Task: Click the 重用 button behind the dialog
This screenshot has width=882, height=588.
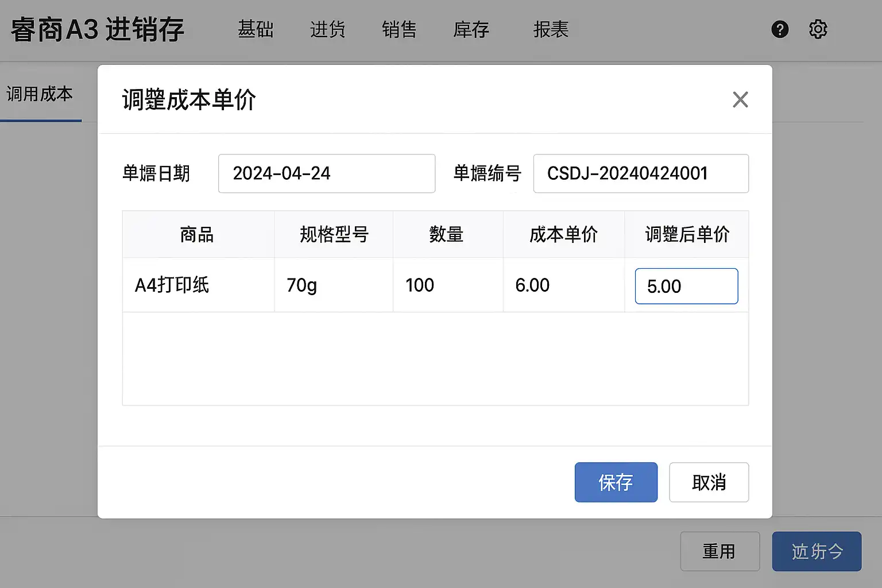Action: [x=719, y=551]
